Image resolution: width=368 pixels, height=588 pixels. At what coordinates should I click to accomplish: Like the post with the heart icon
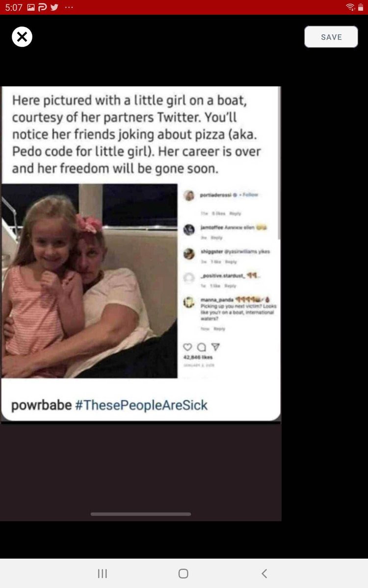[187, 347]
